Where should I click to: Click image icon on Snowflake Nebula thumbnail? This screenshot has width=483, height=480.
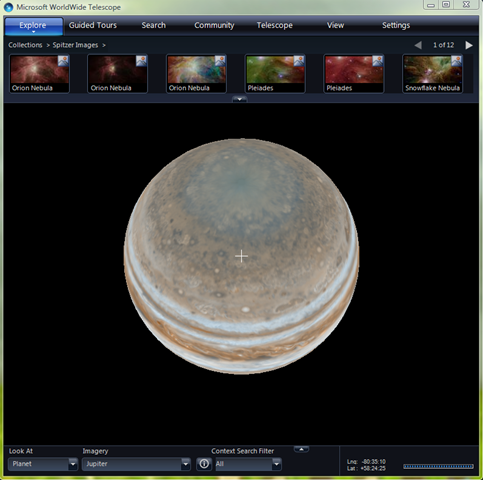click(x=457, y=61)
